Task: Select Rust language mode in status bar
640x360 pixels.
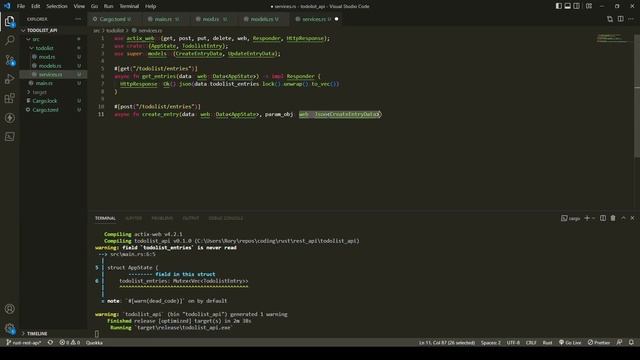Action: [x=547, y=342]
